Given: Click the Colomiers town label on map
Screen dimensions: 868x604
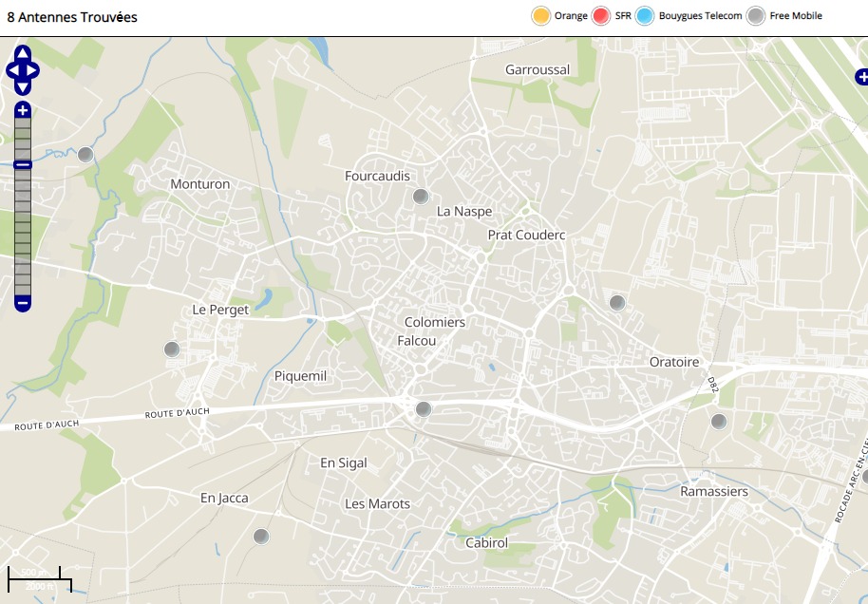Looking at the screenshot, I should point(435,322).
